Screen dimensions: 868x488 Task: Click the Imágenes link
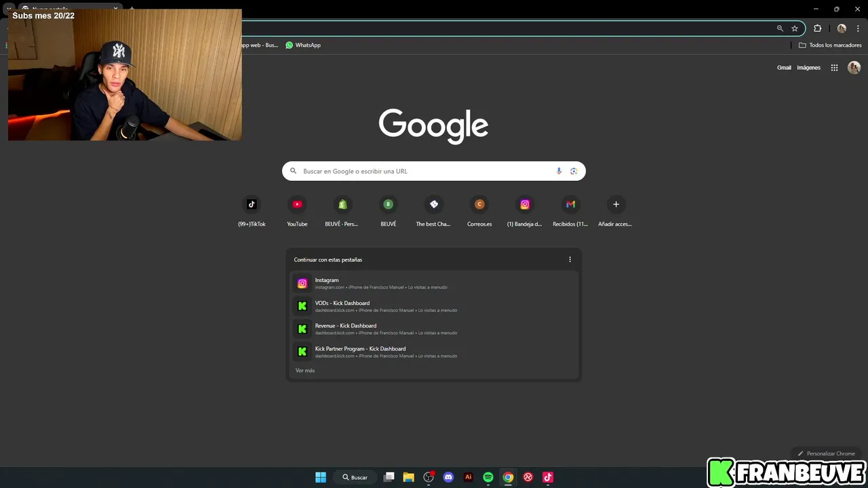tap(808, 68)
